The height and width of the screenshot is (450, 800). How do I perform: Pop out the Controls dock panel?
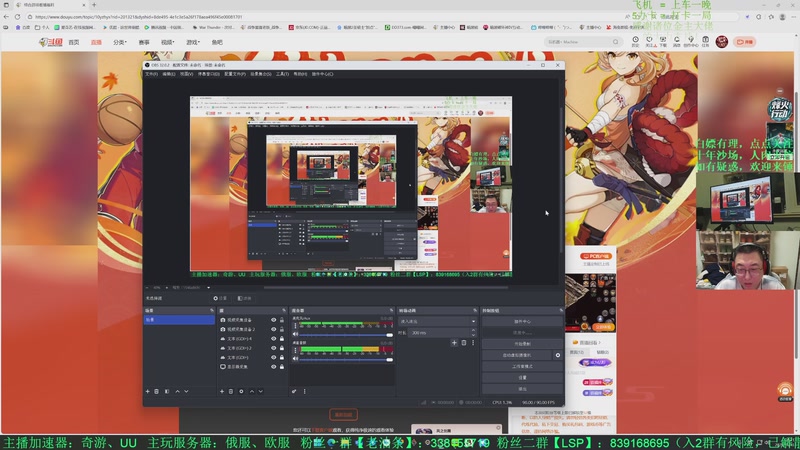561,310
